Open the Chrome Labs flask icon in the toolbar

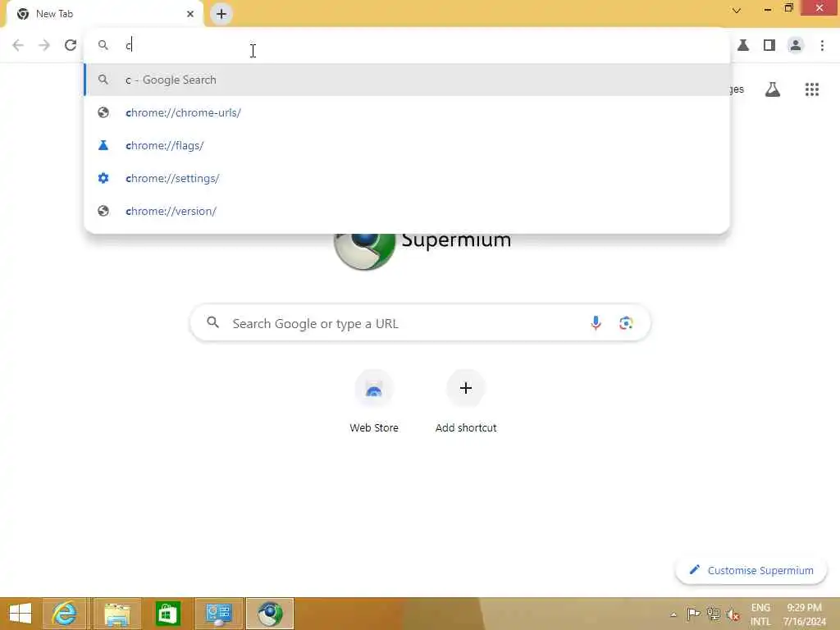[x=743, y=45]
